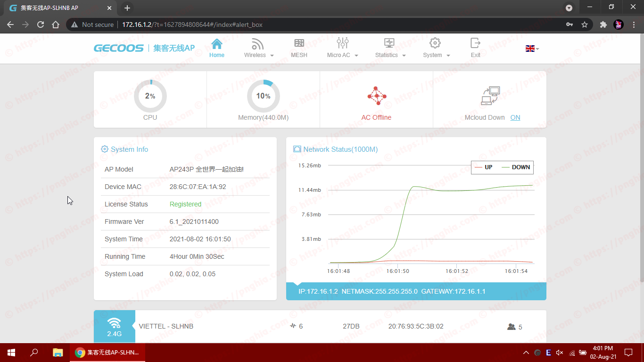
Task: Click the AC Offline network icon
Action: point(376,96)
